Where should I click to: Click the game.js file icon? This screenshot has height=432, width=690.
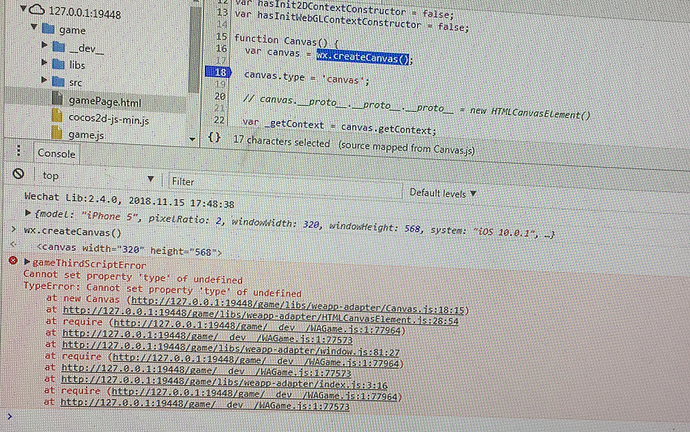pyautogui.click(x=57, y=132)
